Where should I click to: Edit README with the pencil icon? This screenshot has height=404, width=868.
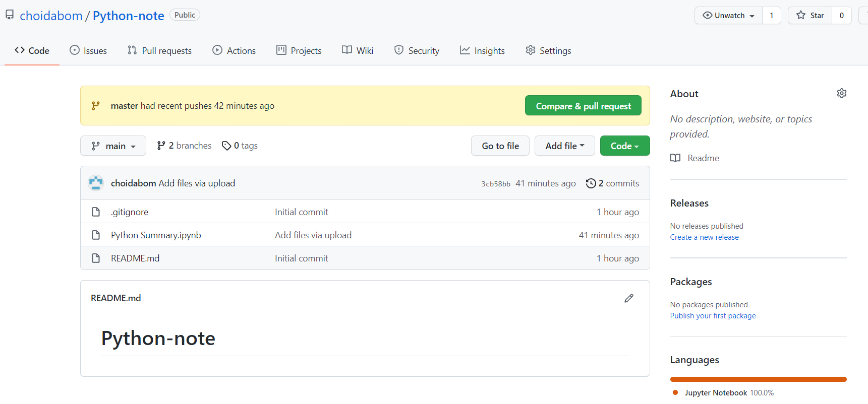[x=629, y=298]
